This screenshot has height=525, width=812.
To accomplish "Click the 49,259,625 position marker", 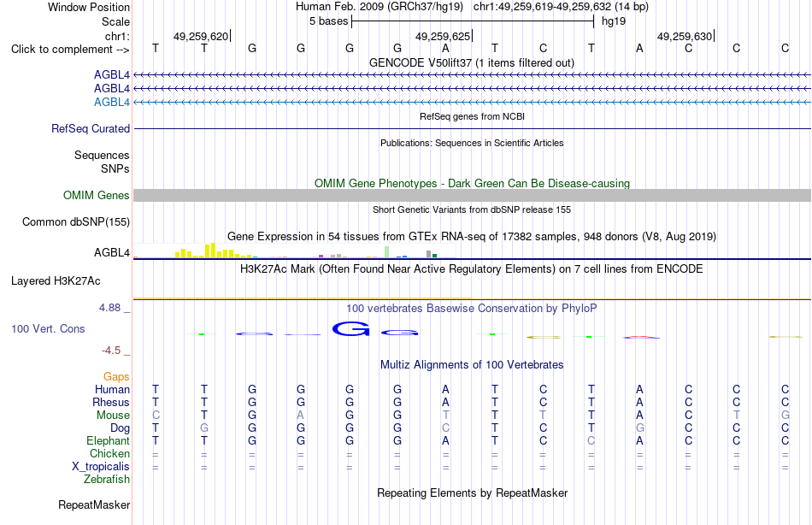I will [443, 36].
